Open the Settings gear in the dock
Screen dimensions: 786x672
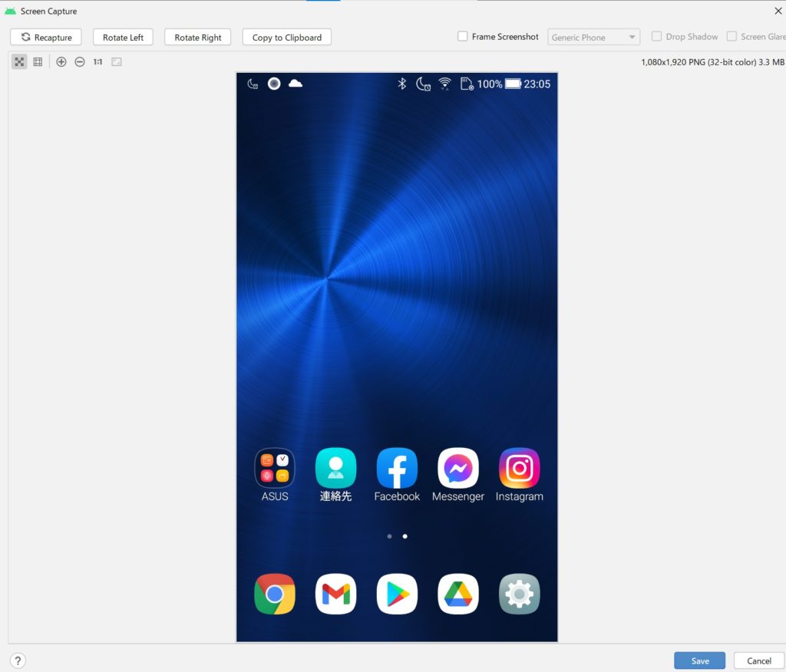click(520, 594)
